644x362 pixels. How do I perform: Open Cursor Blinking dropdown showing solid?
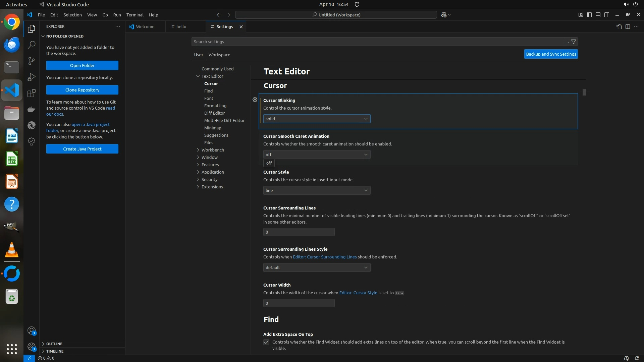317,119
